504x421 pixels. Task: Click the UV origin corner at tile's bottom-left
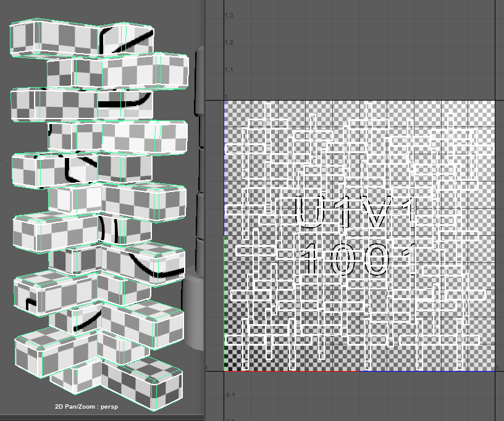tap(224, 370)
